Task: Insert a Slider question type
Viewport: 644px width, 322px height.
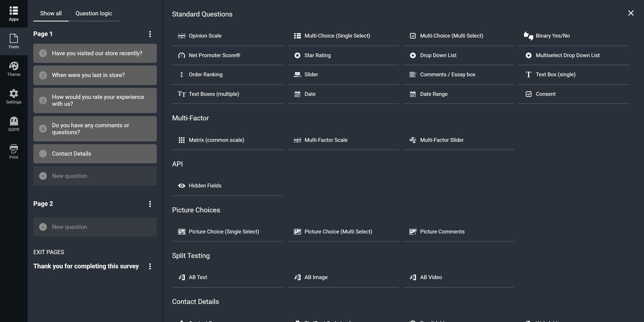Action: [311, 74]
